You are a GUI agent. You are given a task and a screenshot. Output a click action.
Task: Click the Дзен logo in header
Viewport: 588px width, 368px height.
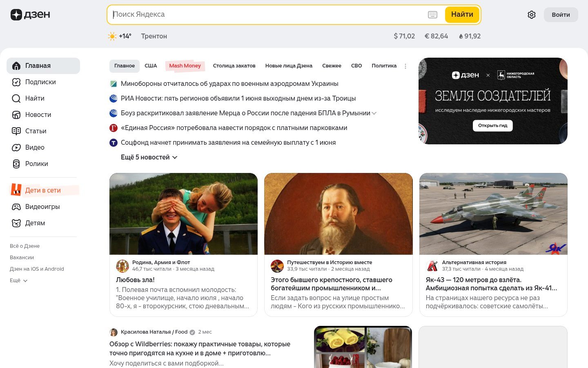(x=30, y=15)
